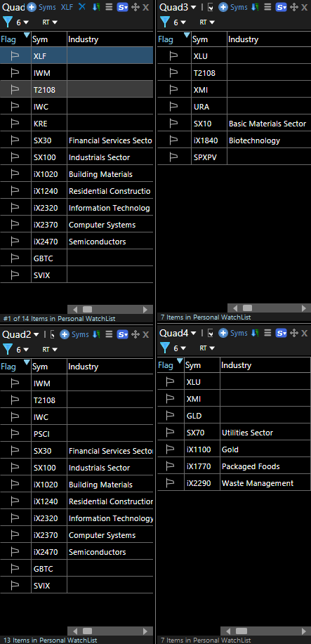
Task: Click the sort arrows icon in Quad4 toolbar
Action: pos(255,333)
